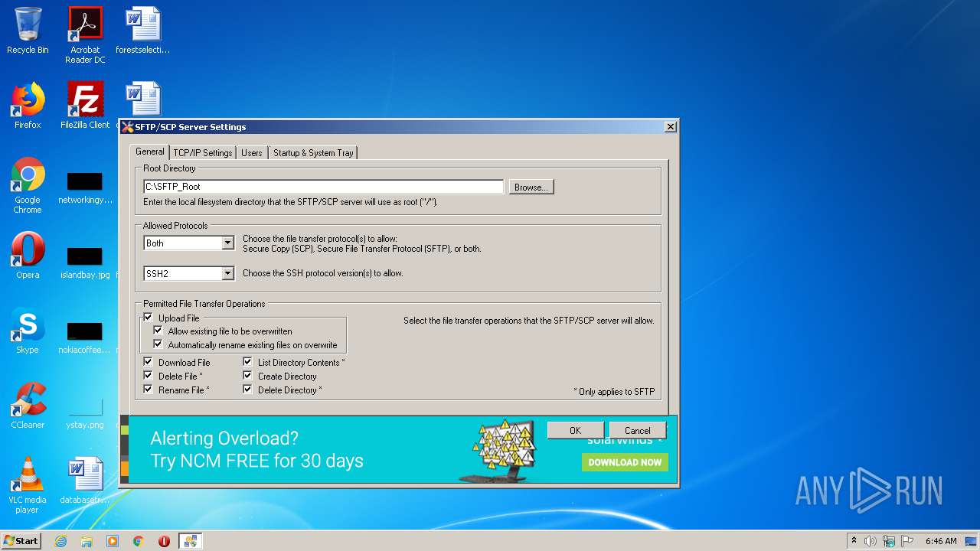
Task: Open Startup & System Tray tab
Action: [x=313, y=153]
